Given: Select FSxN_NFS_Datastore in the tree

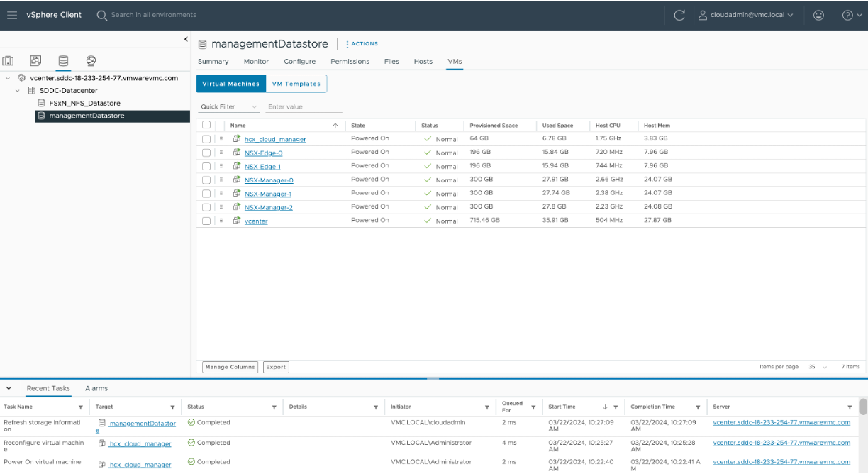Looking at the screenshot, I should 84,103.
